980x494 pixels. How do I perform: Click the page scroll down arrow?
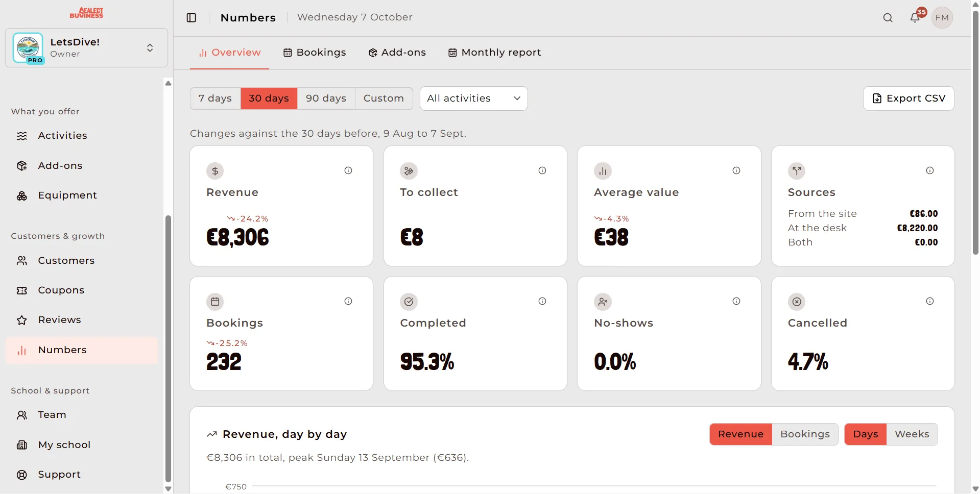point(975,489)
